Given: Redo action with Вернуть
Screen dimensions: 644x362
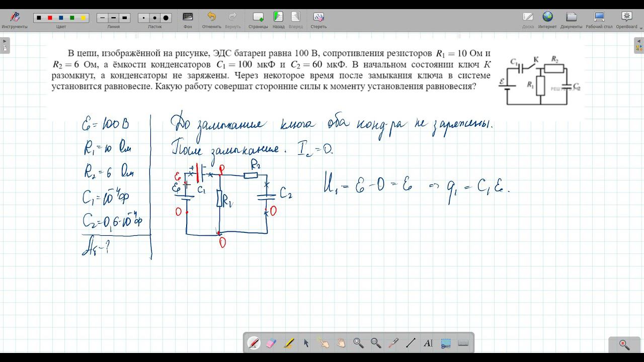Looking at the screenshot, I should 232,19.
